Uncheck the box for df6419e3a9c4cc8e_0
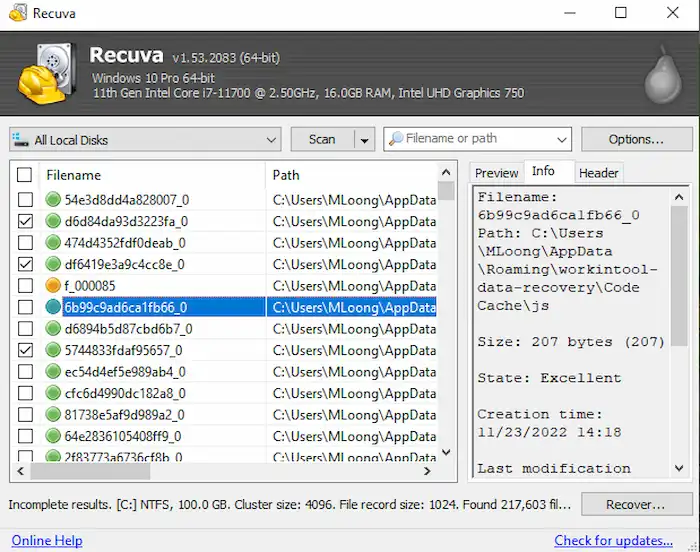Image resolution: width=700 pixels, height=552 pixels. point(25,264)
